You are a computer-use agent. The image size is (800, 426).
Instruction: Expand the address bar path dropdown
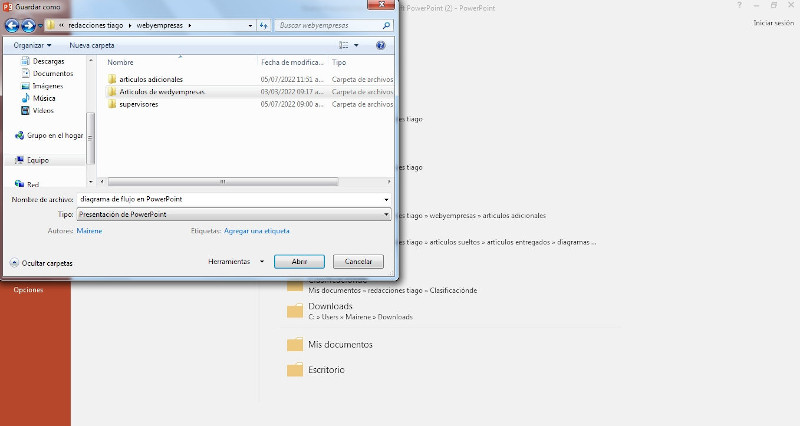click(250, 25)
